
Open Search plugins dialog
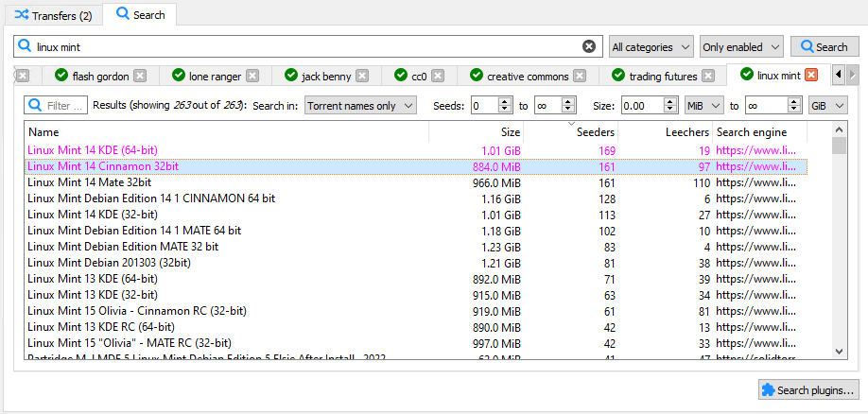point(808,389)
